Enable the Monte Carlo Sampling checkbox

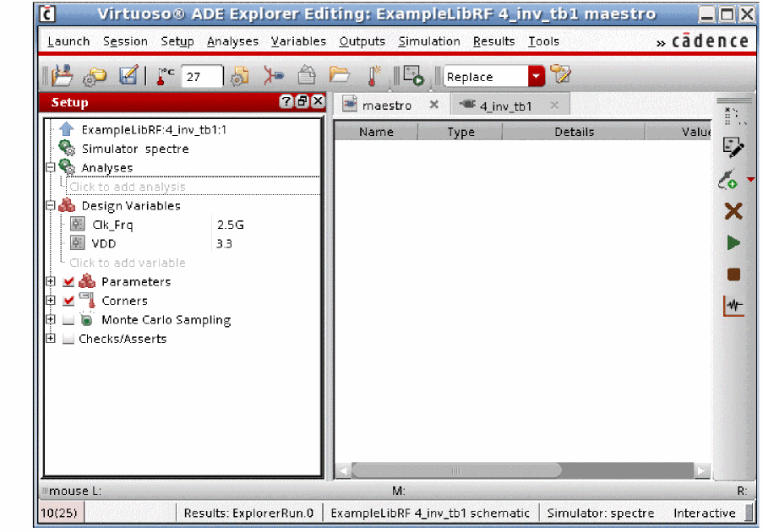[68, 320]
